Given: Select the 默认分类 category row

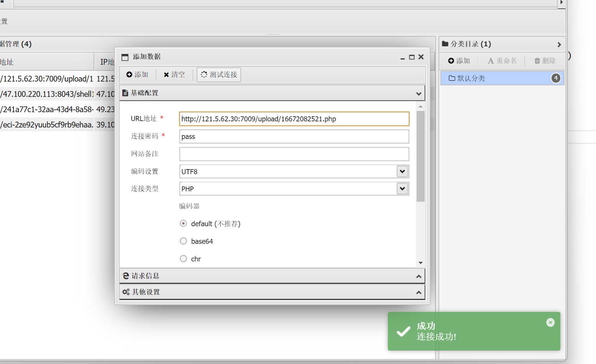Looking at the screenshot, I should coord(502,78).
